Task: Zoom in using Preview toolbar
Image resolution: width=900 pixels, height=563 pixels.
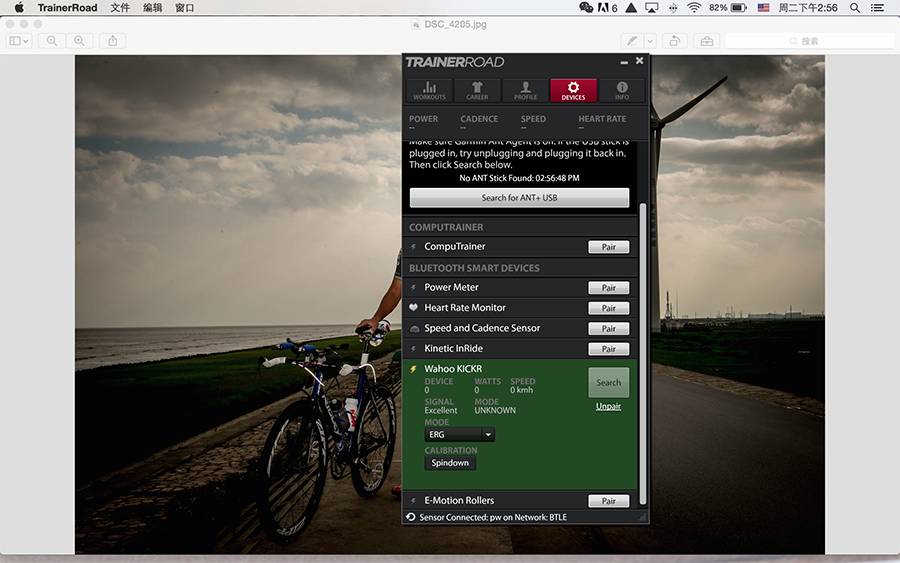Action: pyautogui.click(x=79, y=41)
